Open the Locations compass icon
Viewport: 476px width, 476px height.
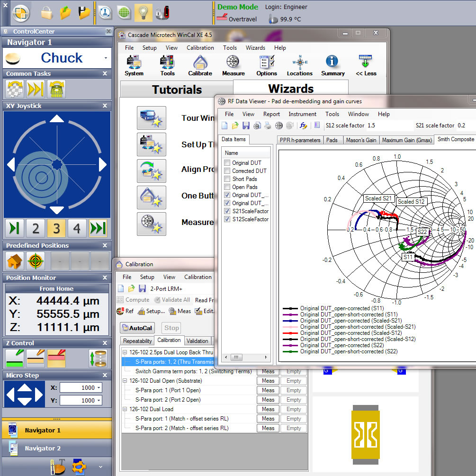pyautogui.click(x=300, y=65)
